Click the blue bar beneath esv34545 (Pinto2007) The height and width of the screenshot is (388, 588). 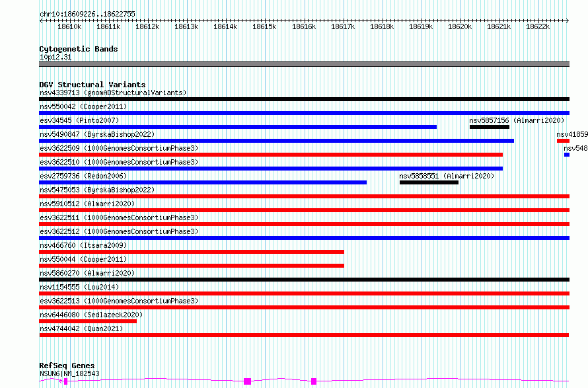[238, 127]
